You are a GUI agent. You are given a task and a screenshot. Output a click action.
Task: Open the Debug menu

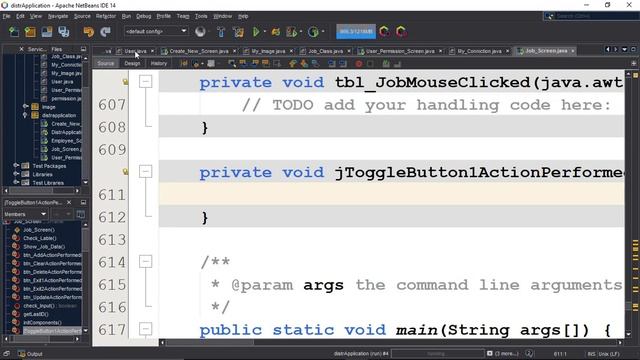coord(143,16)
